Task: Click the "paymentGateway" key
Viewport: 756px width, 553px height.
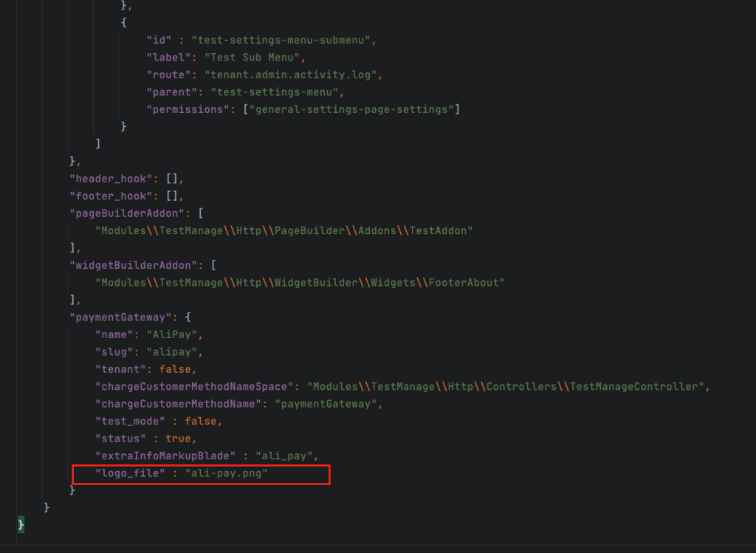Action: pos(120,317)
